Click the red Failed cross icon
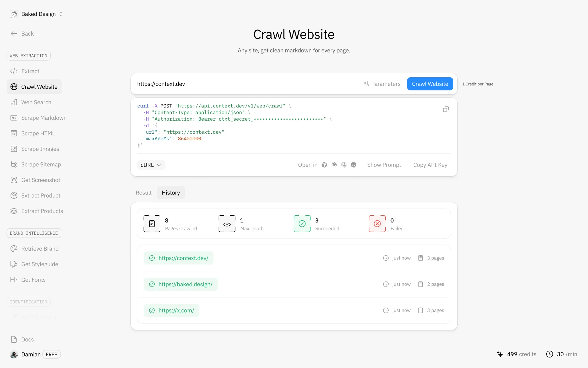 point(377,223)
